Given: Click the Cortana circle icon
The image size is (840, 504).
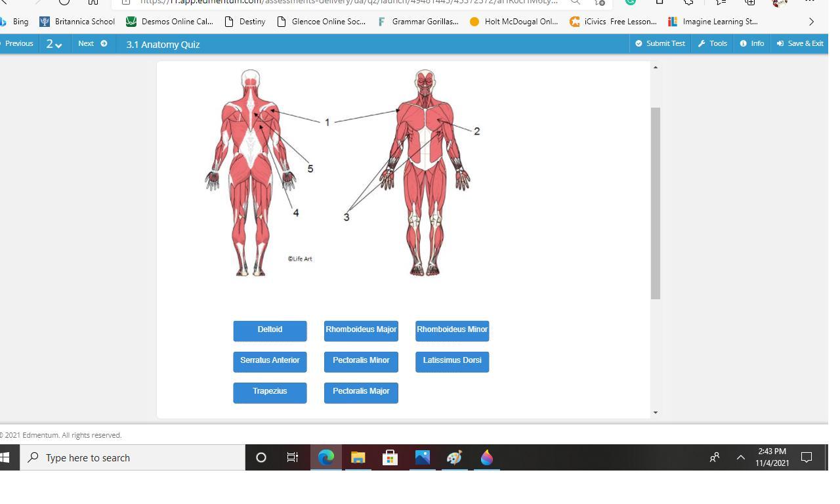Looking at the screenshot, I should 261,457.
